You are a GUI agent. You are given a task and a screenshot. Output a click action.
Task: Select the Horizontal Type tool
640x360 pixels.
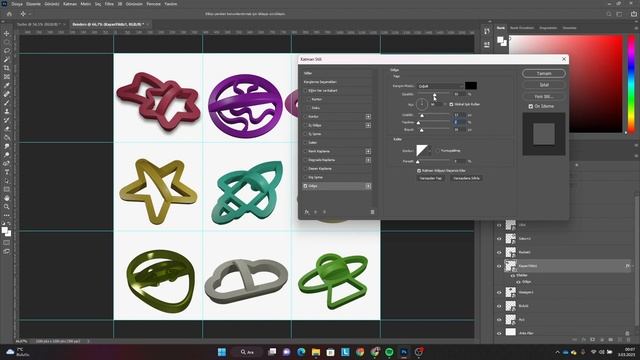coord(7,172)
